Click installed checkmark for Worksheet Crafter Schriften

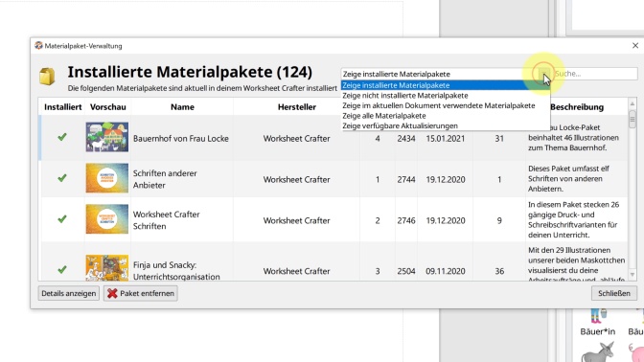point(62,219)
